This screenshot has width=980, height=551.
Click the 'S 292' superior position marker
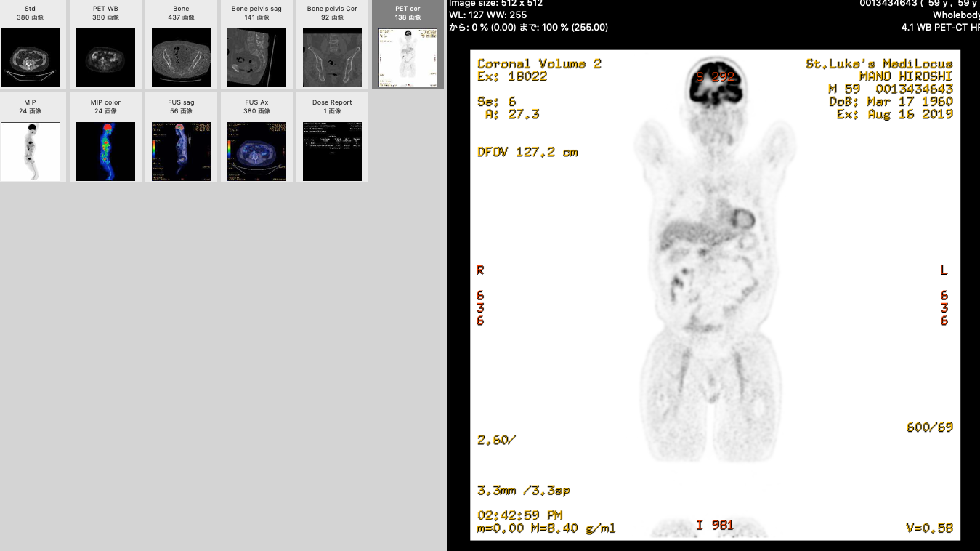tap(715, 77)
